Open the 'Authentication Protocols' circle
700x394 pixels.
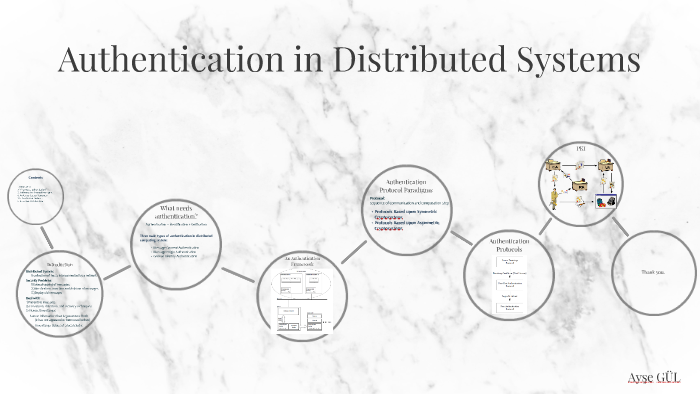pyautogui.click(x=509, y=276)
